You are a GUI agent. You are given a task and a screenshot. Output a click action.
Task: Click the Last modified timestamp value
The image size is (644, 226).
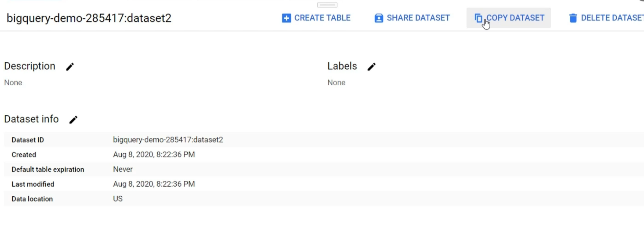[154, 184]
